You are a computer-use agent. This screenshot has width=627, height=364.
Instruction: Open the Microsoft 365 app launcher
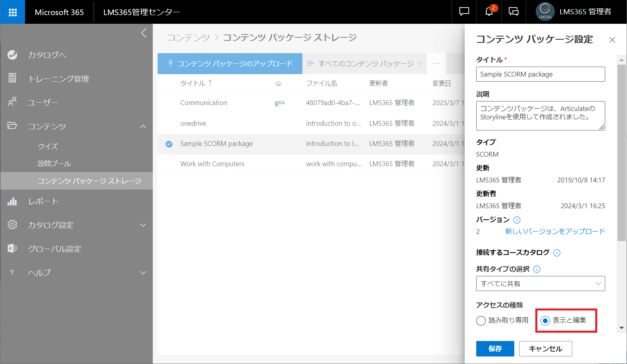click(x=13, y=12)
